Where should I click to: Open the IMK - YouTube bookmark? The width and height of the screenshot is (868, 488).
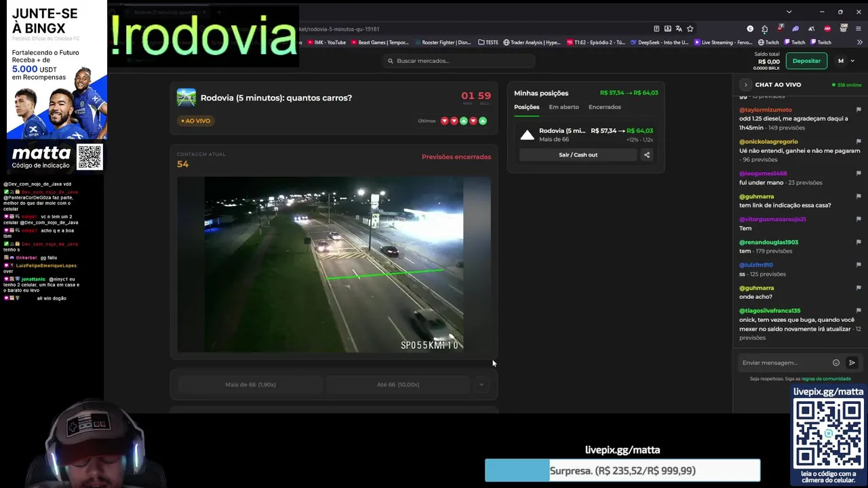(x=327, y=43)
